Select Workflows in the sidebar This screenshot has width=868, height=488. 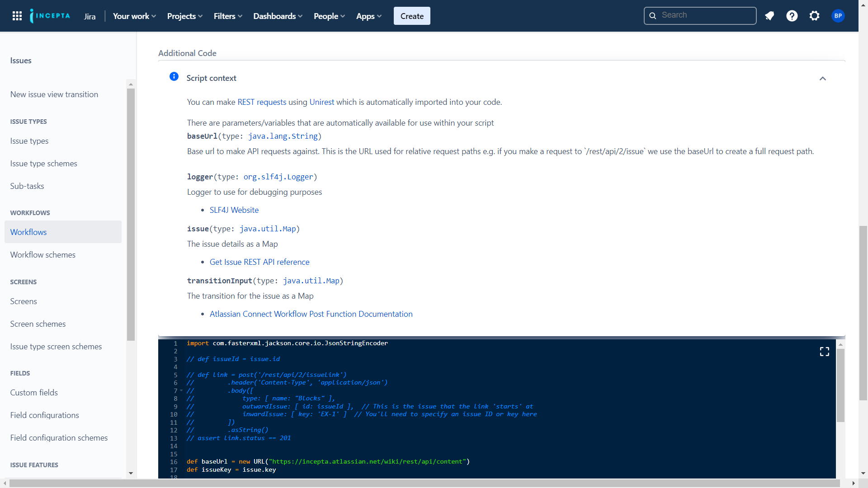pos(28,232)
